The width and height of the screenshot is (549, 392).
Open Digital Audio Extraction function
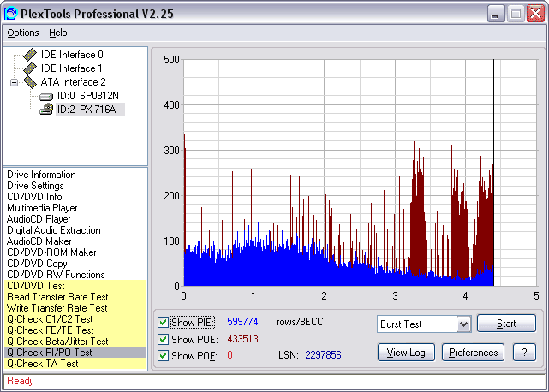pos(54,230)
